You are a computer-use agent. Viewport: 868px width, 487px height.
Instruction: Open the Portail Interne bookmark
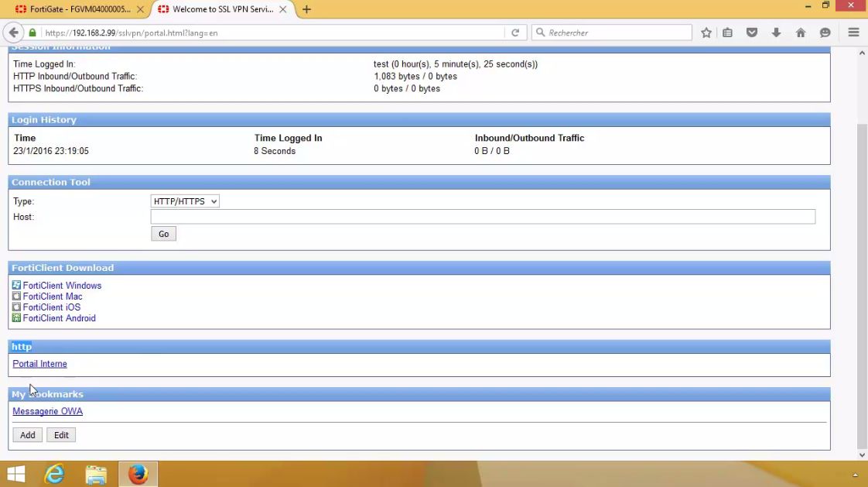coord(40,364)
